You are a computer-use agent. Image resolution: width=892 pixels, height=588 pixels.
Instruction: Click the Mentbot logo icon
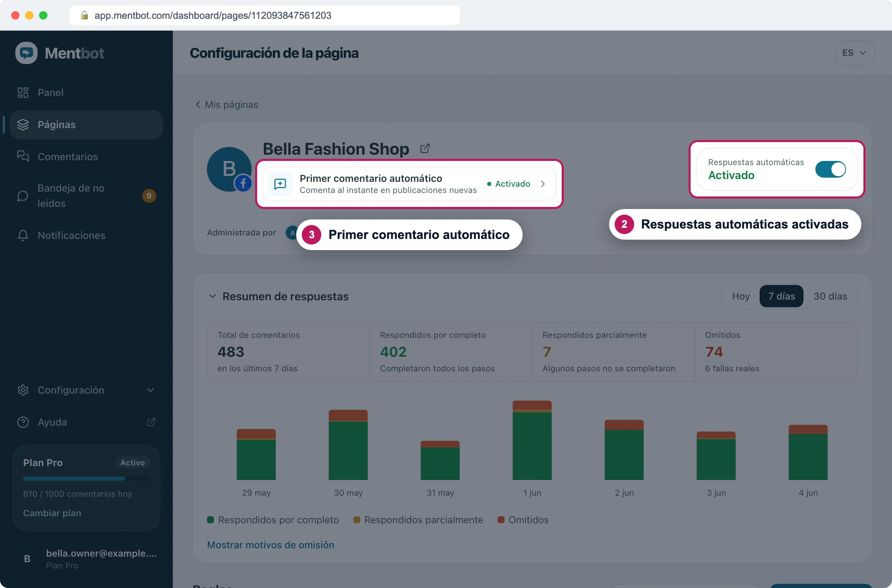[26, 53]
